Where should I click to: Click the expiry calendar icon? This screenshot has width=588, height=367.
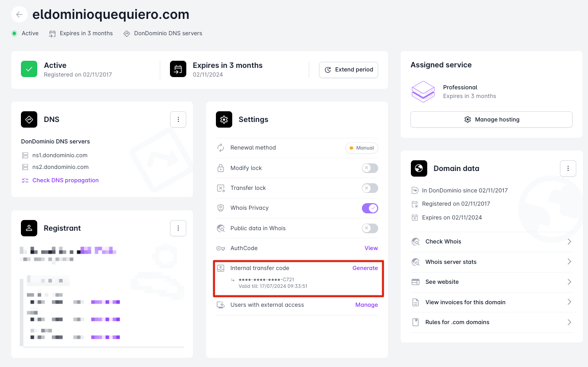point(178,69)
